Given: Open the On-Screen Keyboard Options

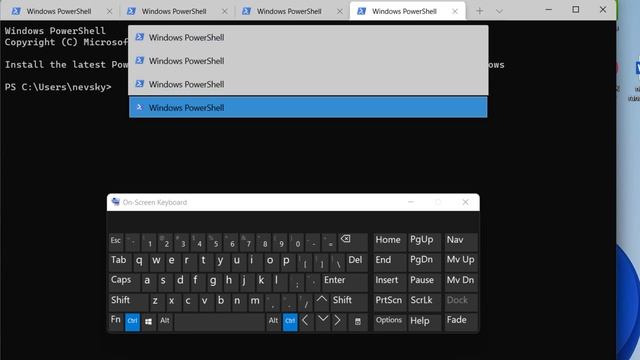Looking at the screenshot, I should tap(389, 321).
